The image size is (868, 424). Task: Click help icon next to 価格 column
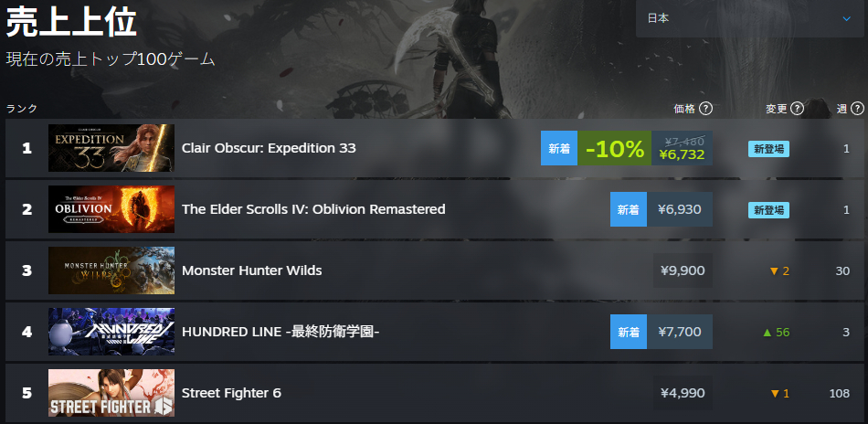click(x=705, y=109)
